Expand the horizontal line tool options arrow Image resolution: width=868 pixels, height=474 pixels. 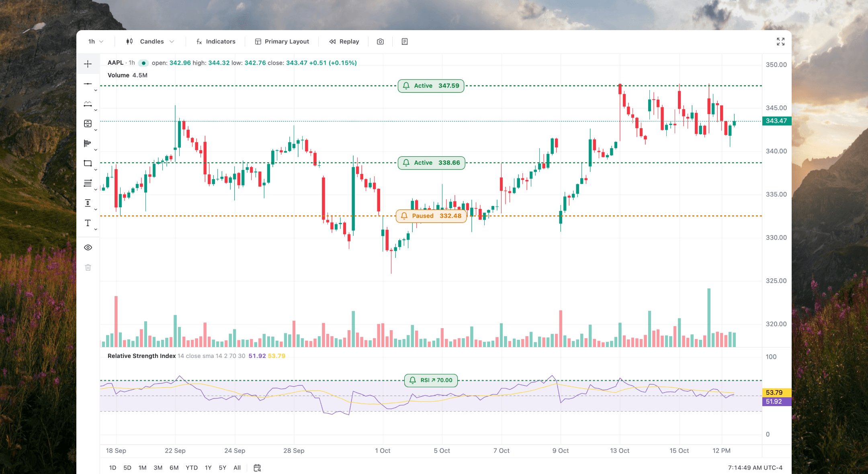pyautogui.click(x=96, y=90)
